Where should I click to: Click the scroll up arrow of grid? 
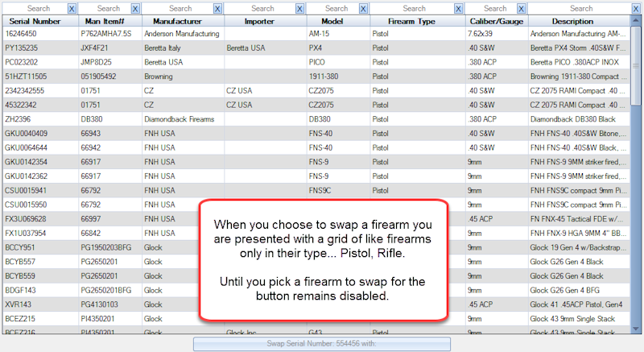tap(636, 19)
